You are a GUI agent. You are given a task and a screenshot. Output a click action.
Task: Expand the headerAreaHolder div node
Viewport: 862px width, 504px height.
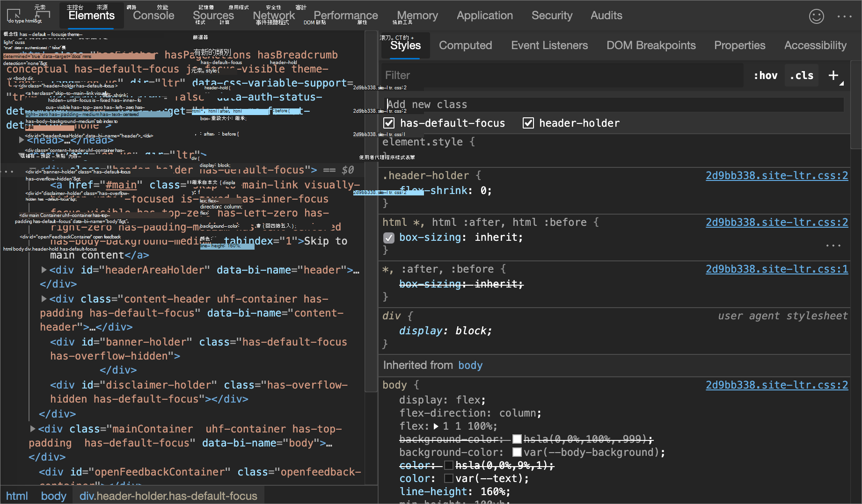pos(44,270)
